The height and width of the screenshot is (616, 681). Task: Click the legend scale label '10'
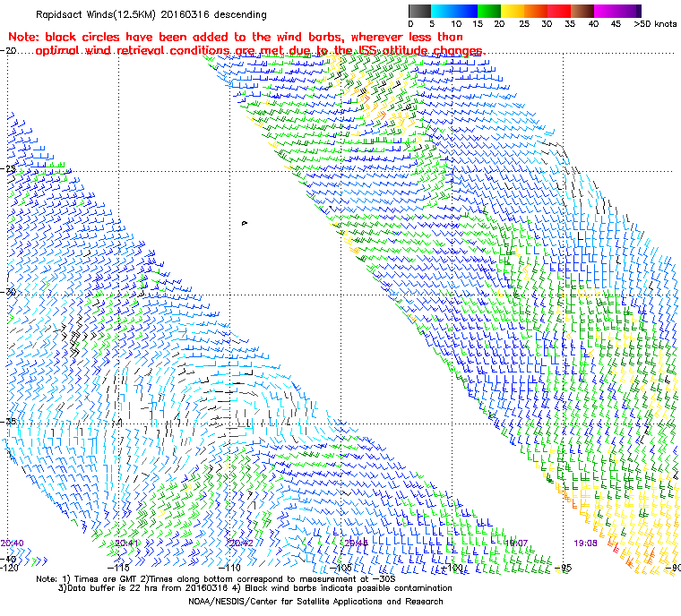click(x=455, y=24)
